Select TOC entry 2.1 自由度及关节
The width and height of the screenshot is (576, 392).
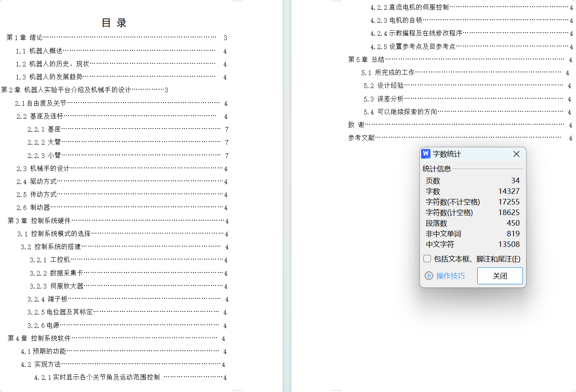(x=121, y=103)
